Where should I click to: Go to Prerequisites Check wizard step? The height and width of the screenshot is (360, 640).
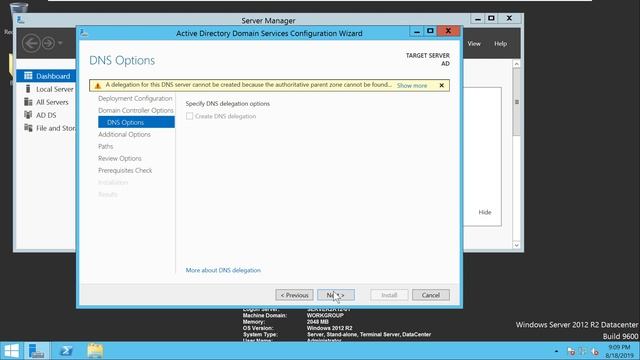point(125,170)
